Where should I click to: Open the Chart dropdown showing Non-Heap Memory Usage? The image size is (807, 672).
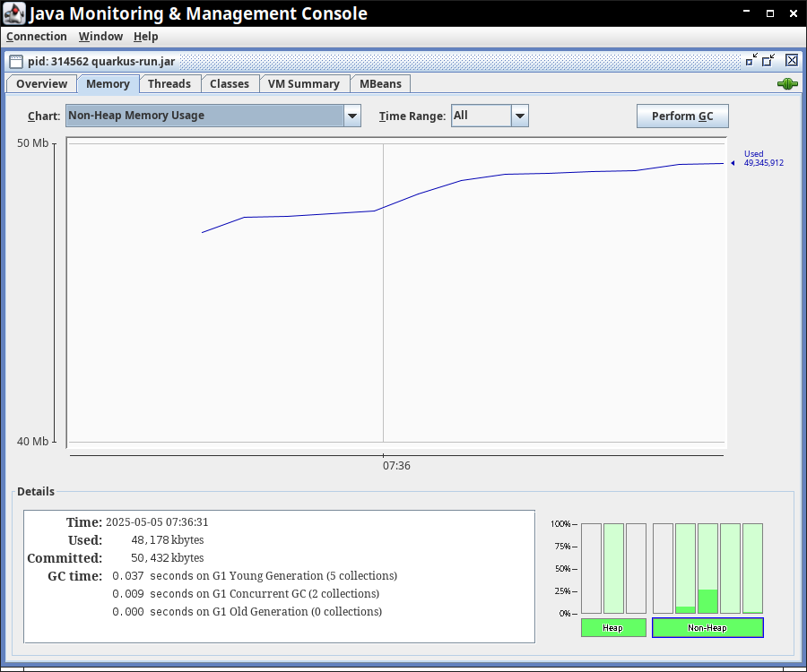pos(213,116)
